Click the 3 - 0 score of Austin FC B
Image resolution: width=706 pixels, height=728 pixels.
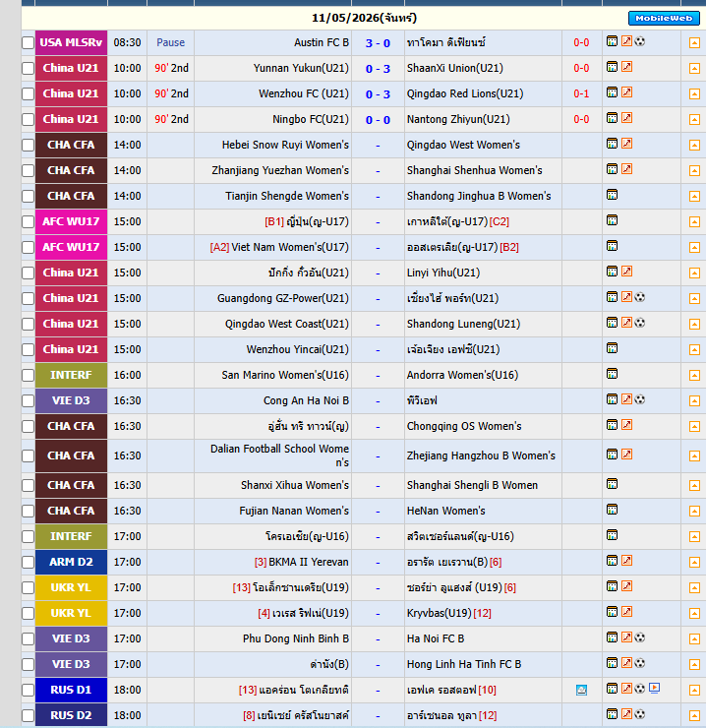[x=378, y=43]
